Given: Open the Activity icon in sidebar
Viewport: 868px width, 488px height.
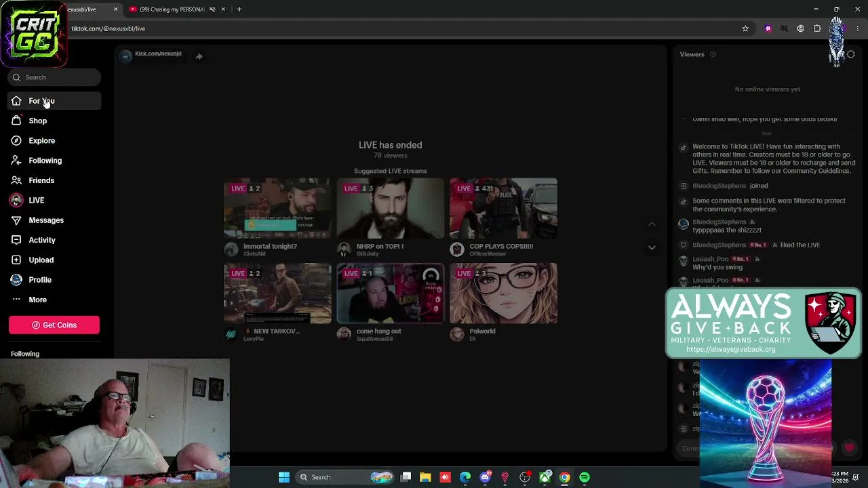Looking at the screenshot, I should 16,240.
